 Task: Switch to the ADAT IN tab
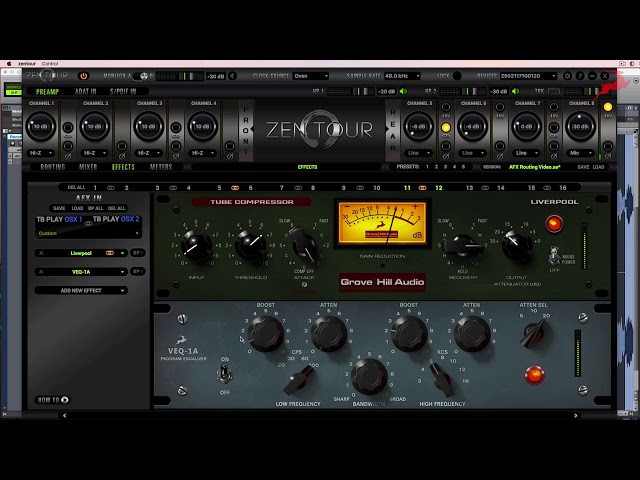coord(85,92)
